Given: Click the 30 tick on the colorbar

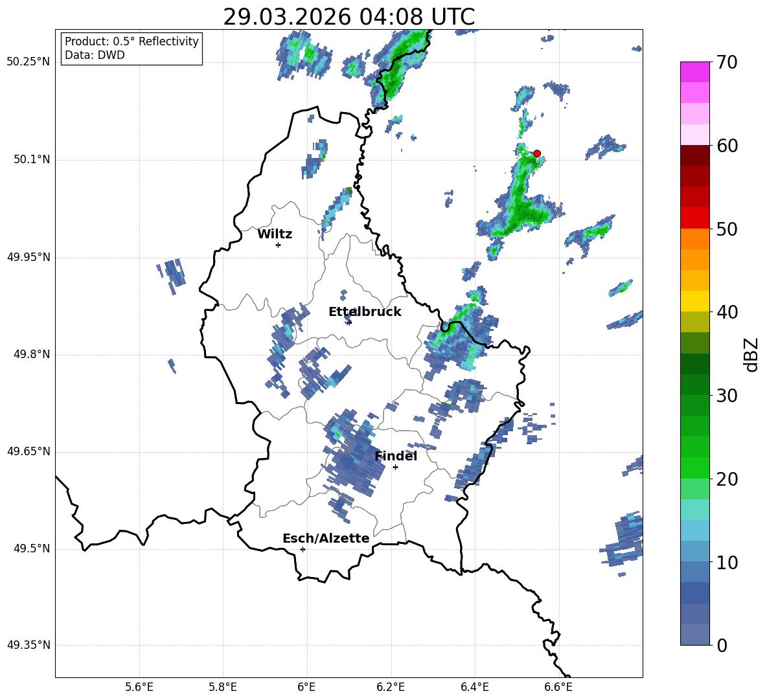Looking at the screenshot, I should point(727,396).
